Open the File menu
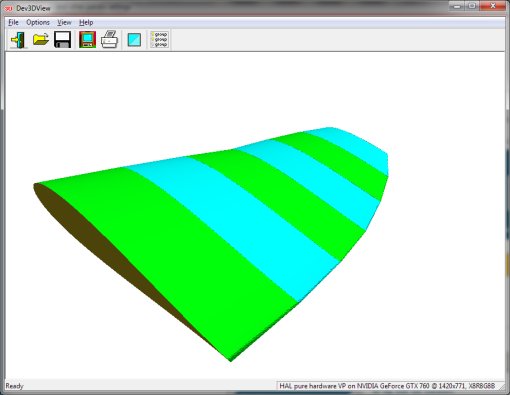This screenshot has height=395, width=510. [x=13, y=22]
